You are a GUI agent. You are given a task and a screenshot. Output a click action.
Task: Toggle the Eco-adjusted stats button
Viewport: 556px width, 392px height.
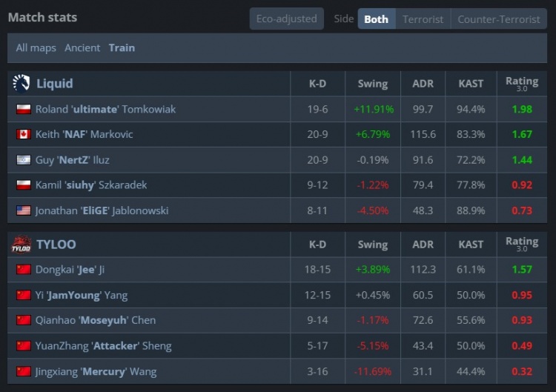[286, 19]
